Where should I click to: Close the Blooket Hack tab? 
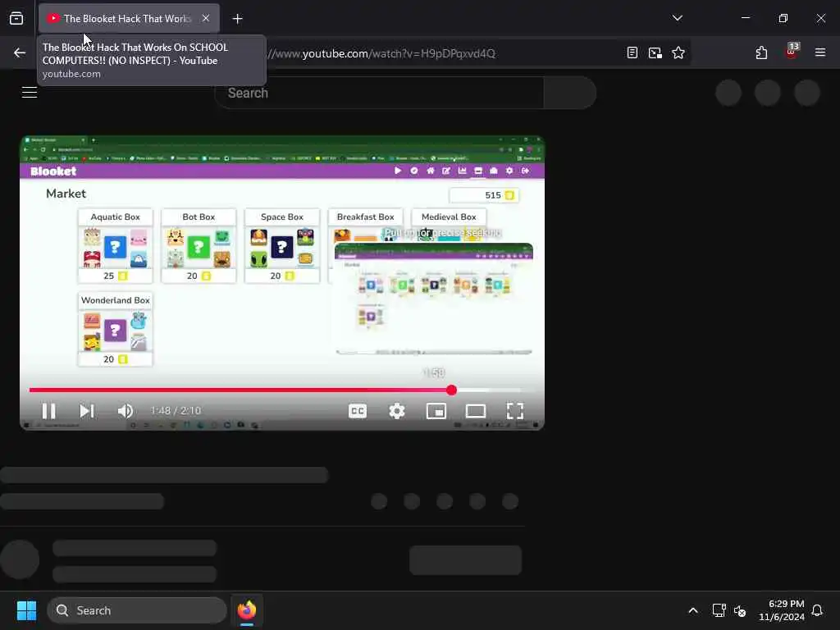tap(206, 18)
